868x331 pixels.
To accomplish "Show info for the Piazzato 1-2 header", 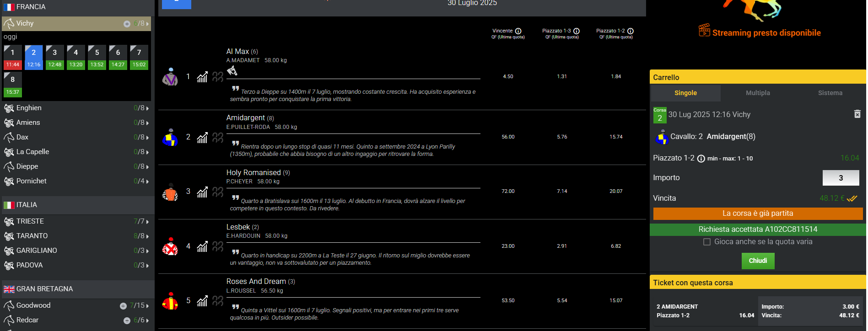I will coord(631,31).
